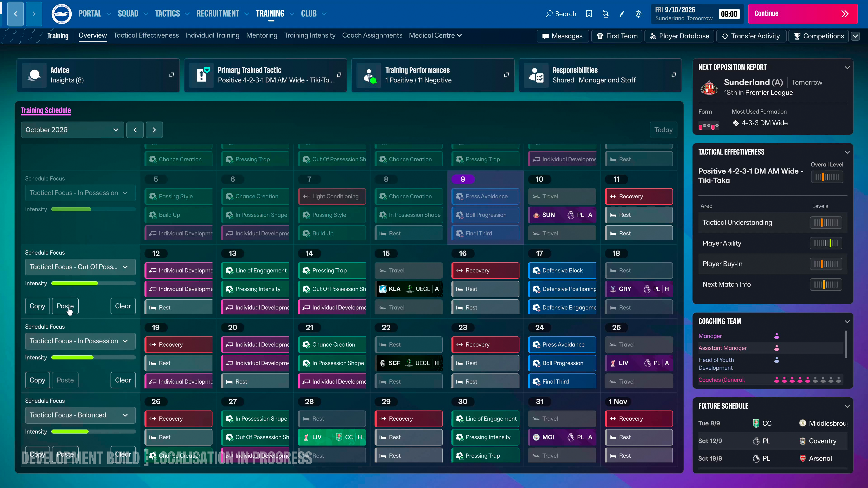Open the bookmarks icon in the top bar
The width and height of the screenshot is (868, 488).
pos(589,14)
